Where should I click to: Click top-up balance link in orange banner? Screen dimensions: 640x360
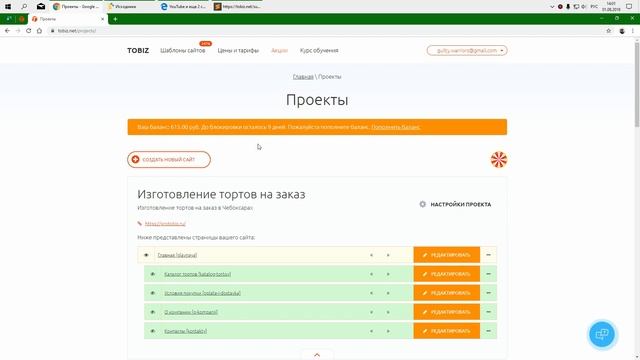coord(396,127)
